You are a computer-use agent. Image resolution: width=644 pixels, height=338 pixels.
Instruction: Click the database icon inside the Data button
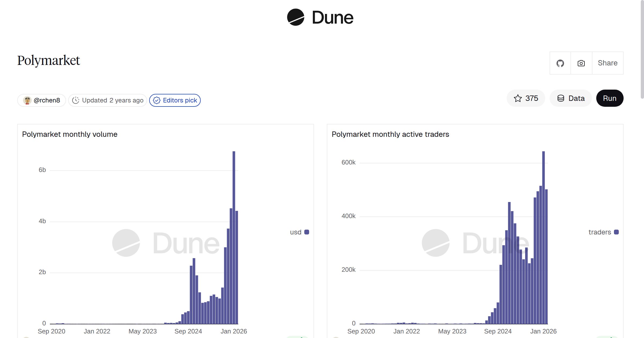tap(561, 98)
